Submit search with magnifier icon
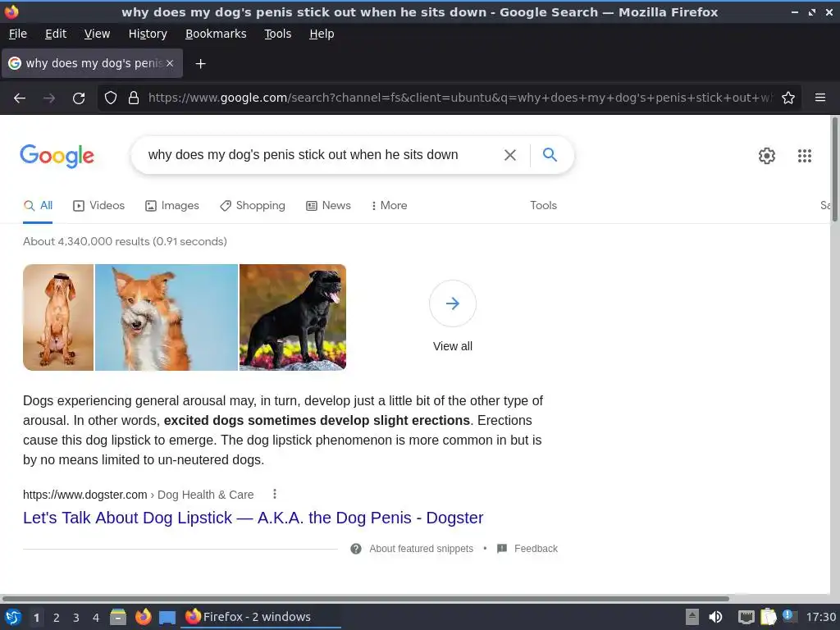This screenshot has height=630, width=840. (x=550, y=155)
